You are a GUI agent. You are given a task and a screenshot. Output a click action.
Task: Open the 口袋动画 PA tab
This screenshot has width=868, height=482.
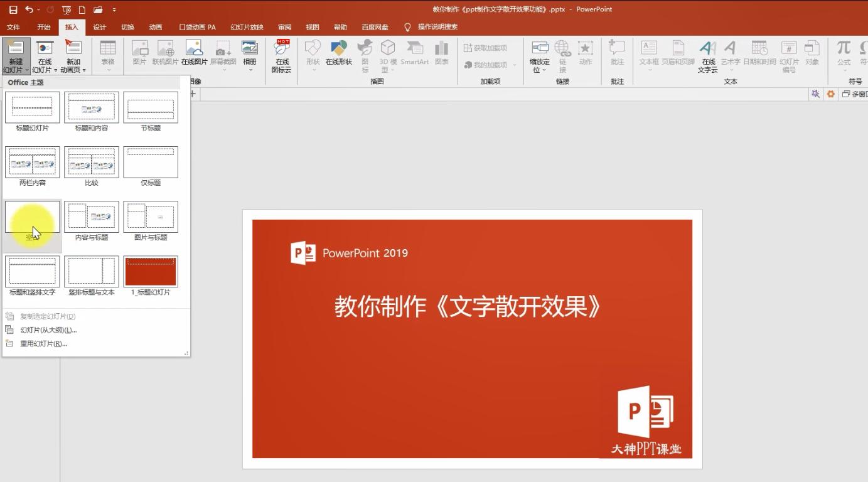click(x=196, y=27)
